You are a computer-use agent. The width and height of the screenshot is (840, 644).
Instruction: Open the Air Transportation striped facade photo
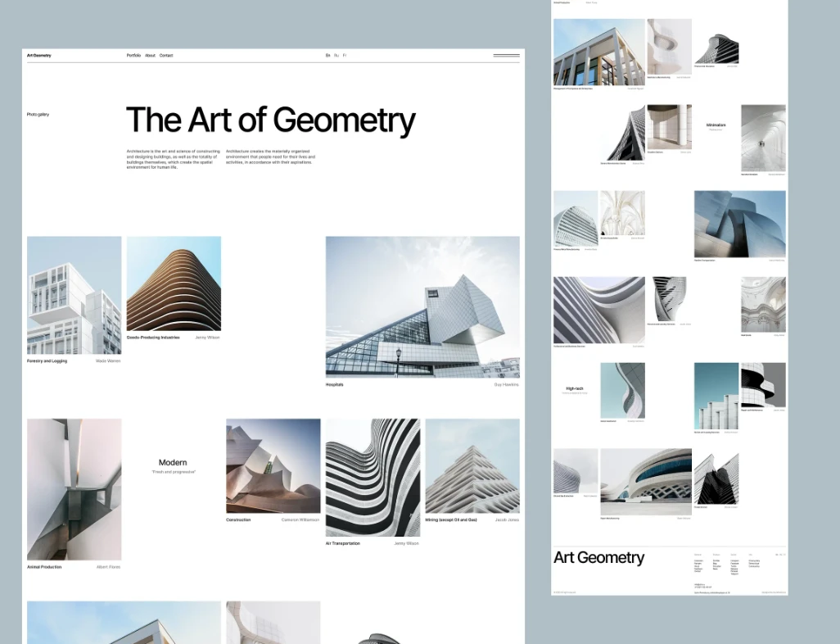coord(373,477)
